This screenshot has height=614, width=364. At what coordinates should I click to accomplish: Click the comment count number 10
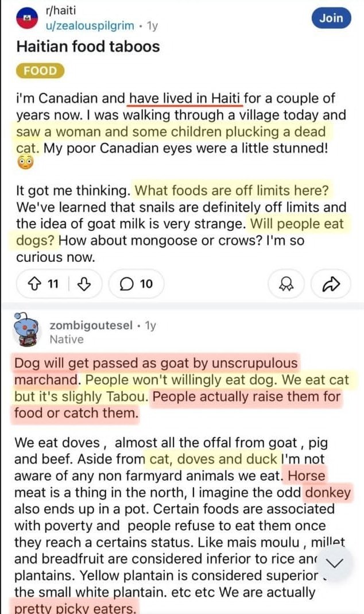pyautogui.click(x=146, y=284)
